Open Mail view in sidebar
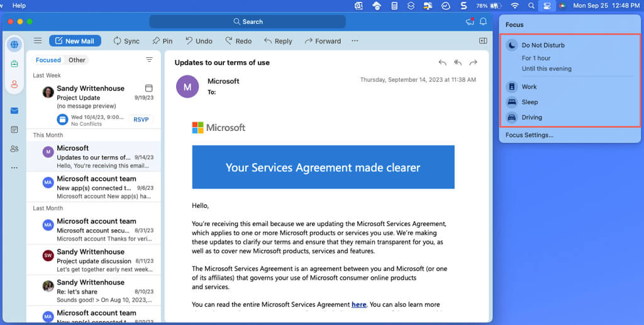The height and width of the screenshot is (325, 644). [x=14, y=111]
